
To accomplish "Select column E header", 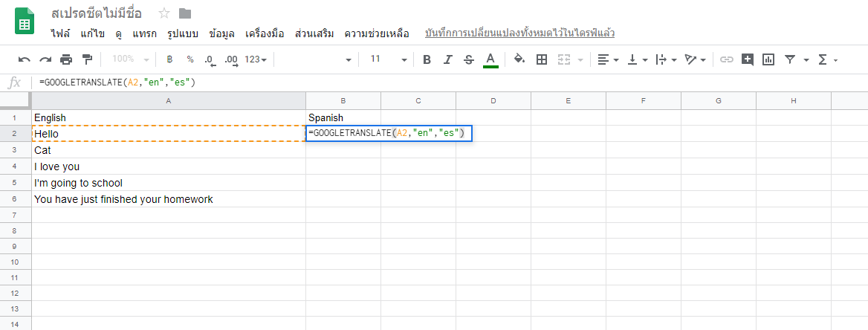I will coord(569,101).
